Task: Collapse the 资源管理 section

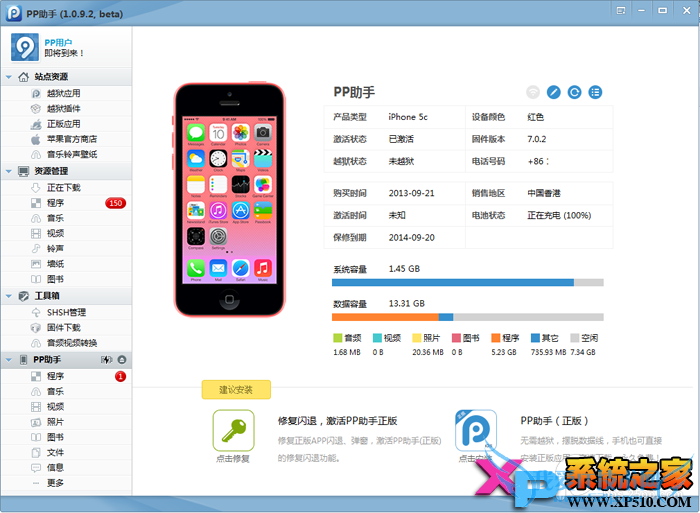Action: pyautogui.click(x=8, y=171)
